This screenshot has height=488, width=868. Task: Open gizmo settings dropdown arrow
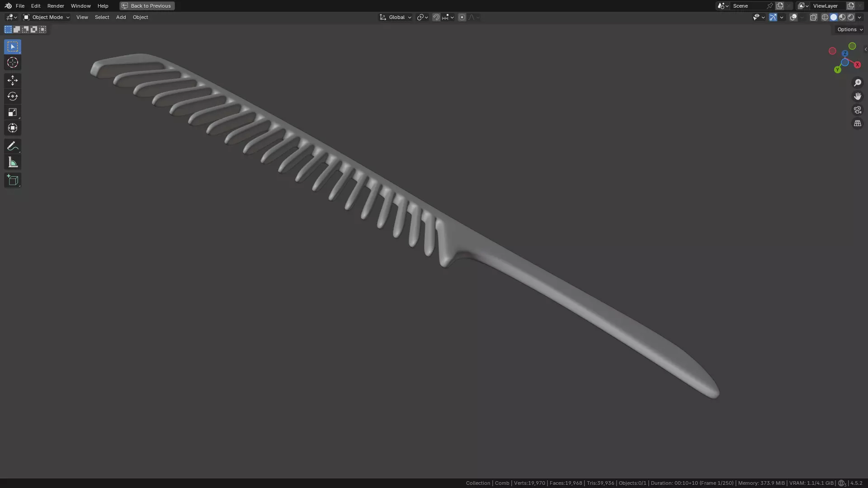point(782,17)
